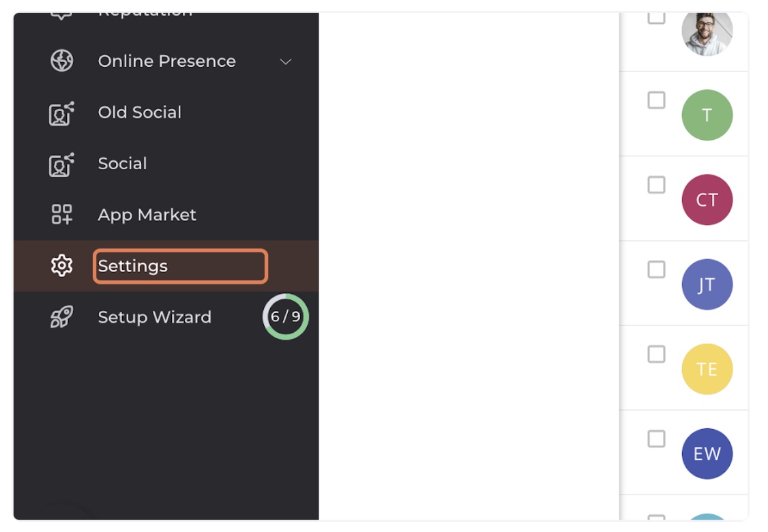Click the 6/9 setup progress ring
Image resolution: width=768 pixels, height=532 pixels.
point(286,317)
